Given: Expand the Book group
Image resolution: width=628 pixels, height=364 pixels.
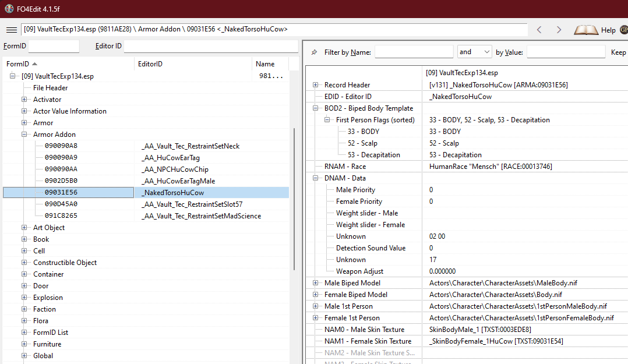Looking at the screenshot, I should [24, 239].
